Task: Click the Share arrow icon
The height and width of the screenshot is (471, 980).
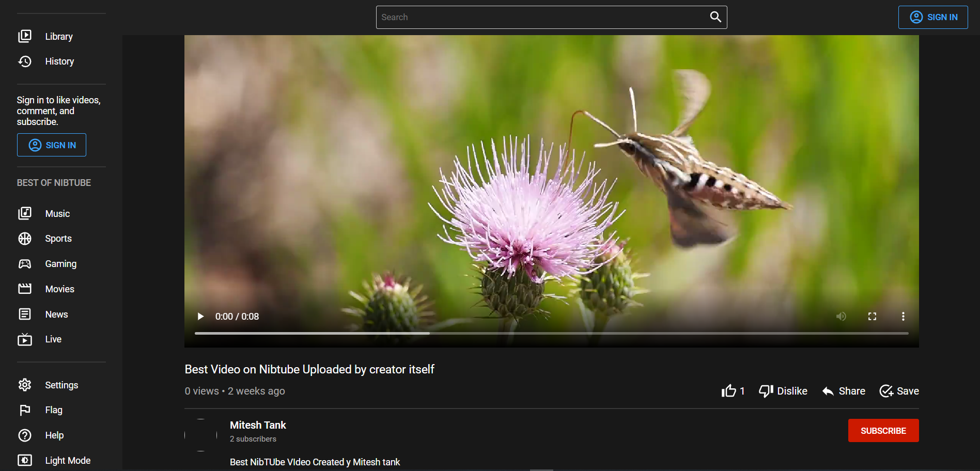Action: pyautogui.click(x=828, y=391)
